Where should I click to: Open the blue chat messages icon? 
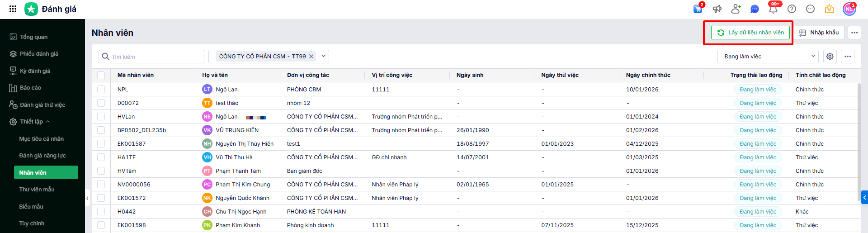tap(755, 9)
